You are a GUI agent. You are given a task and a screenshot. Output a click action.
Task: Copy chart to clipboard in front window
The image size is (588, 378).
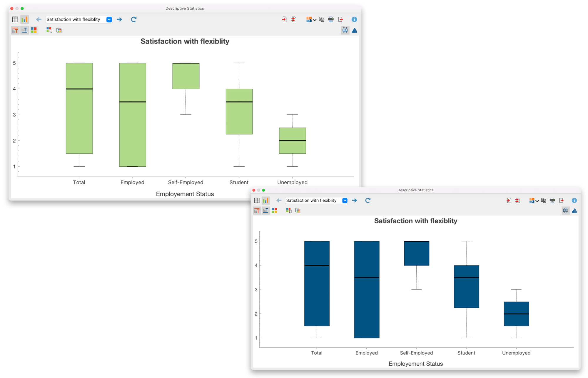[544, 200]
